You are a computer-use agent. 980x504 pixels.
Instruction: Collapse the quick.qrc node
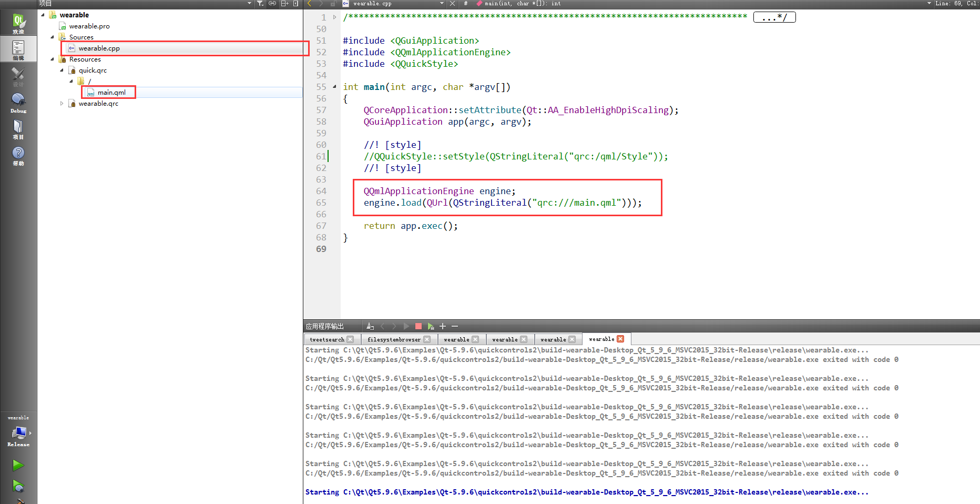[x=62, y=70]
